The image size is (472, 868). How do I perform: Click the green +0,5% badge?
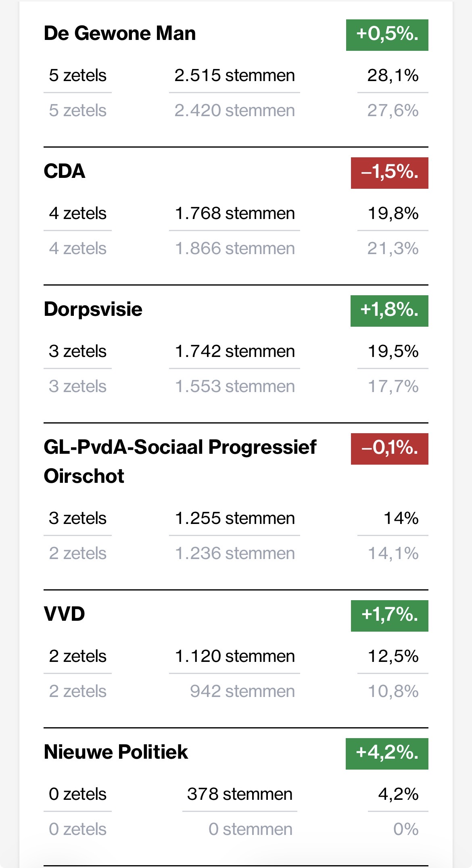click(x=387, y=35)
